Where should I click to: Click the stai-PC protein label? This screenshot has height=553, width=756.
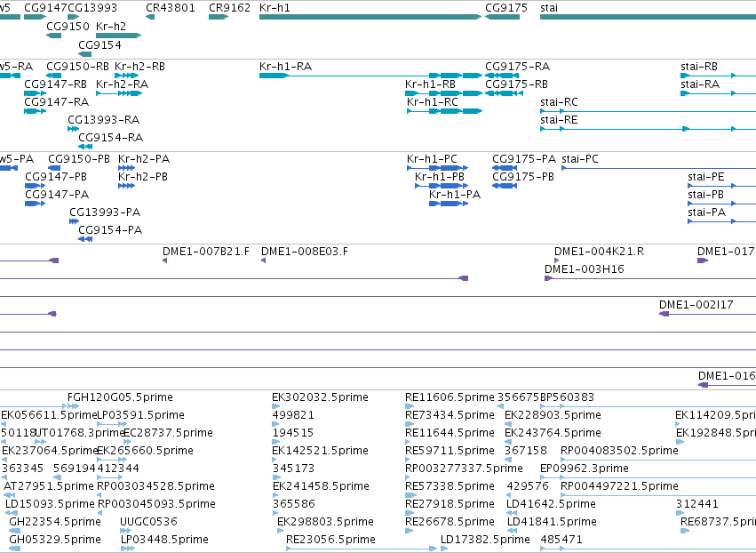click(580, 159)
